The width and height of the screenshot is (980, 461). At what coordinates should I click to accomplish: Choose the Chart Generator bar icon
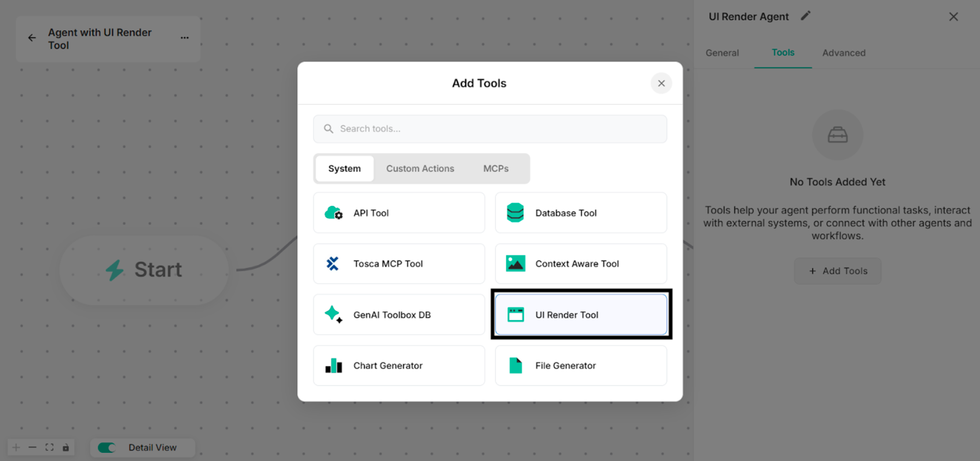334,366
